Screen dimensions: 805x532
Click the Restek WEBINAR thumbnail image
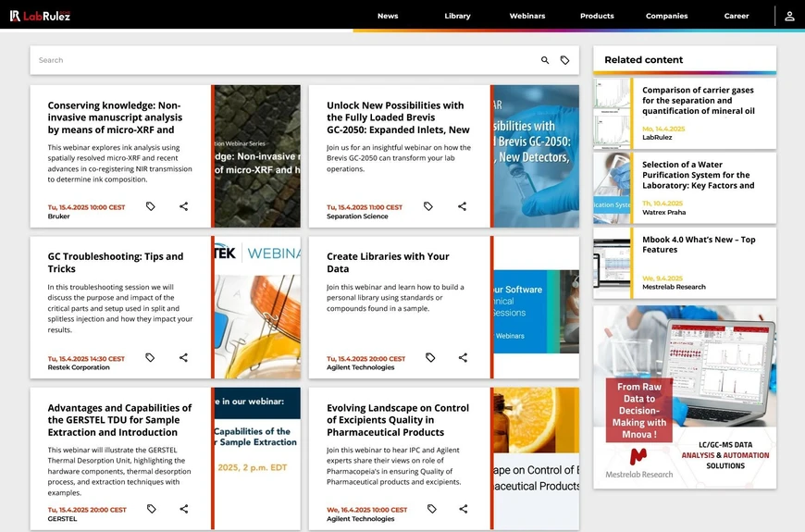[258, 307]
